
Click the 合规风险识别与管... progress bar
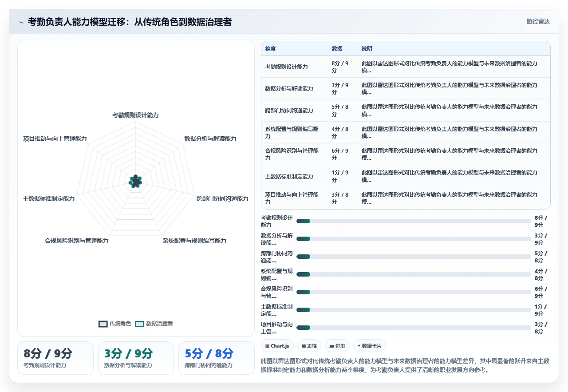point(414,292)
